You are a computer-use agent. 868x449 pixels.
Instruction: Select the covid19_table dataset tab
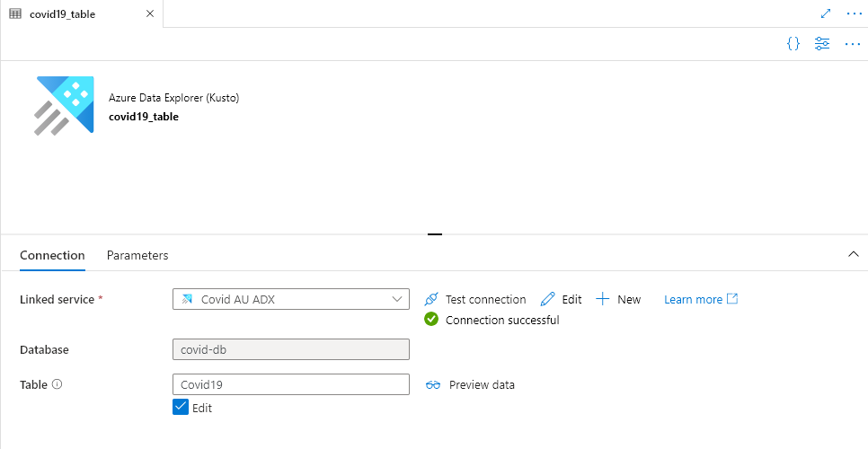82,13
